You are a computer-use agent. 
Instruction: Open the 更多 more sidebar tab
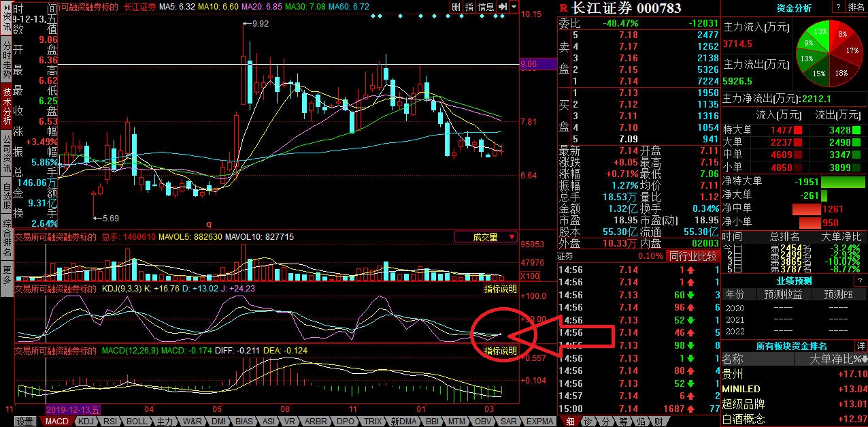(6, 277)
